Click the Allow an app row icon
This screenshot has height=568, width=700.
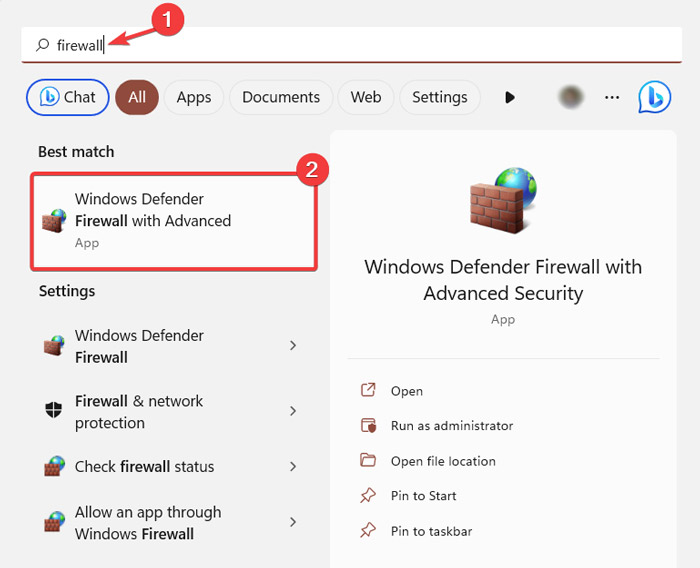[54, 522]
